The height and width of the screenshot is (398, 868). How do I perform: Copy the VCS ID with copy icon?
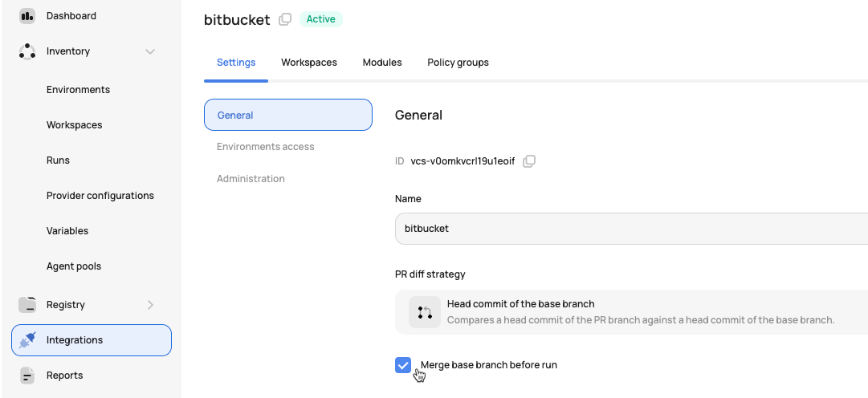[x=529, y=161]
